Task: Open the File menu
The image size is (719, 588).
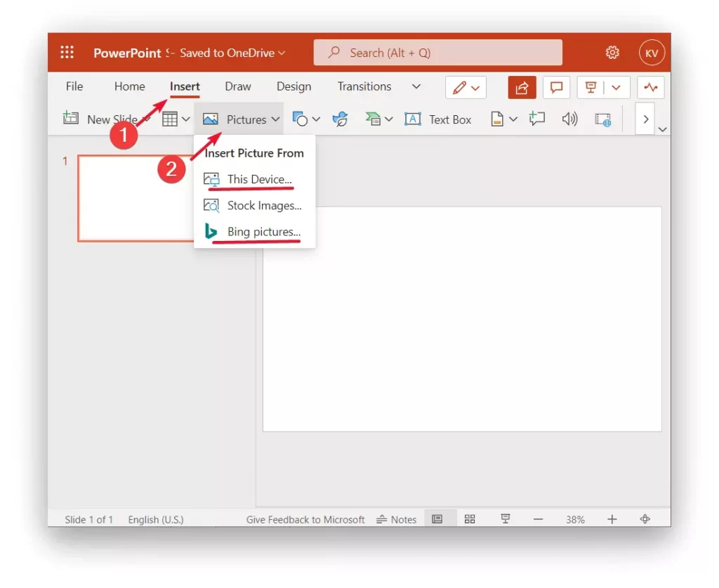Action: (x=74, y=86)
